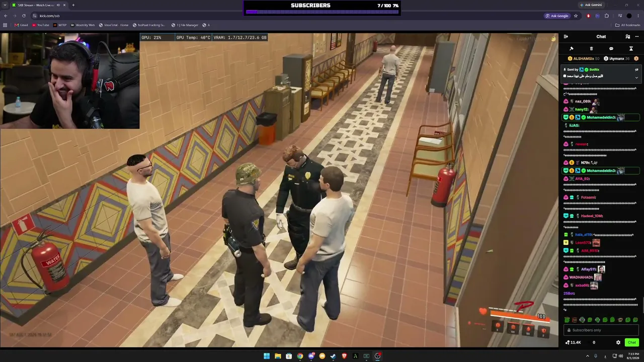
Task: Open Discord from taskbar
Action: click(x=311, y=356)
